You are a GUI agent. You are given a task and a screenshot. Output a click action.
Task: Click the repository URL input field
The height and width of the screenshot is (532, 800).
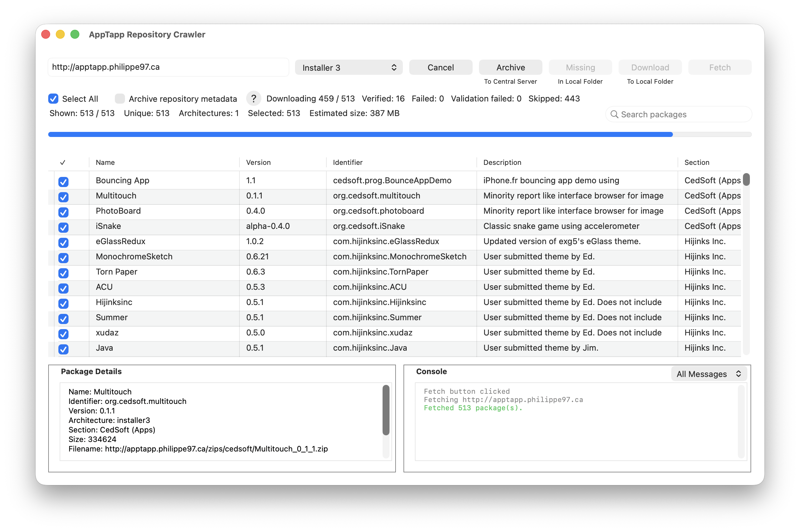pos(168,67)
